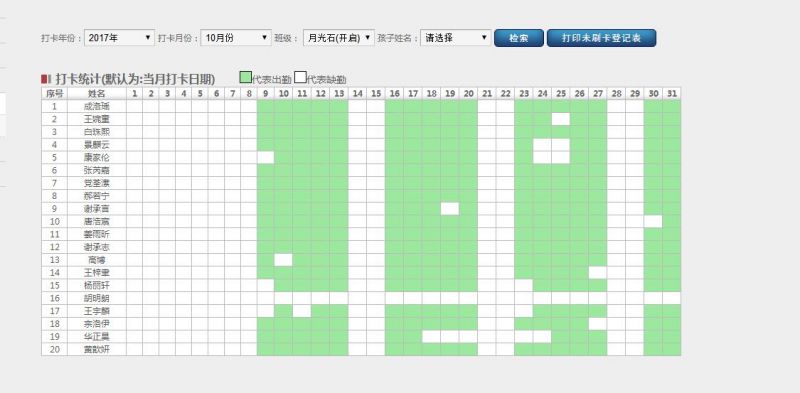Viewport: 800px width, 393px height.
Task: Click the day 25 column header
Action: [x=561, y=93]
